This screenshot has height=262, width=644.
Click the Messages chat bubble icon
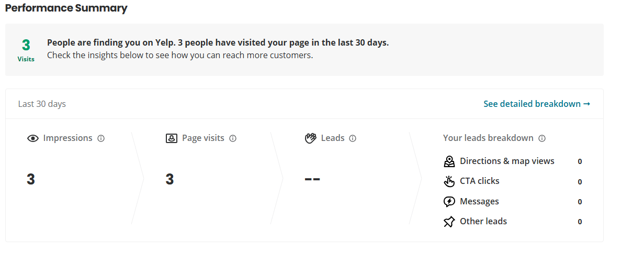[449, 202]
